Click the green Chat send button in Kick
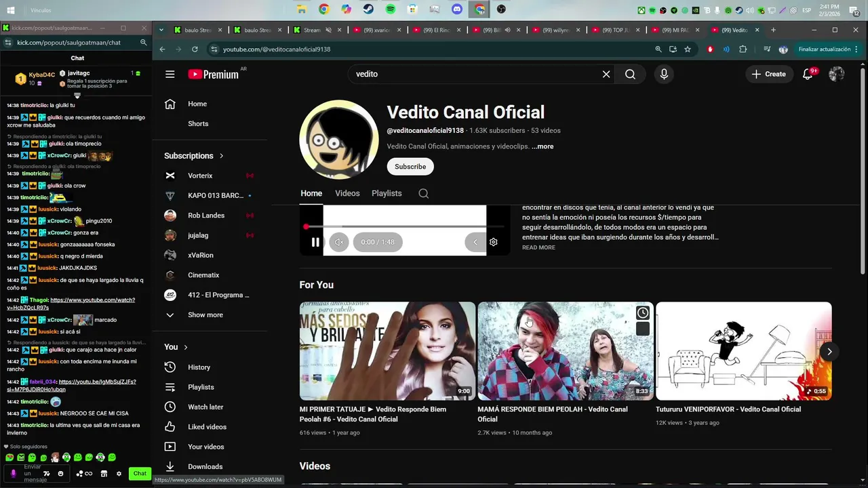 coord(140,473)
